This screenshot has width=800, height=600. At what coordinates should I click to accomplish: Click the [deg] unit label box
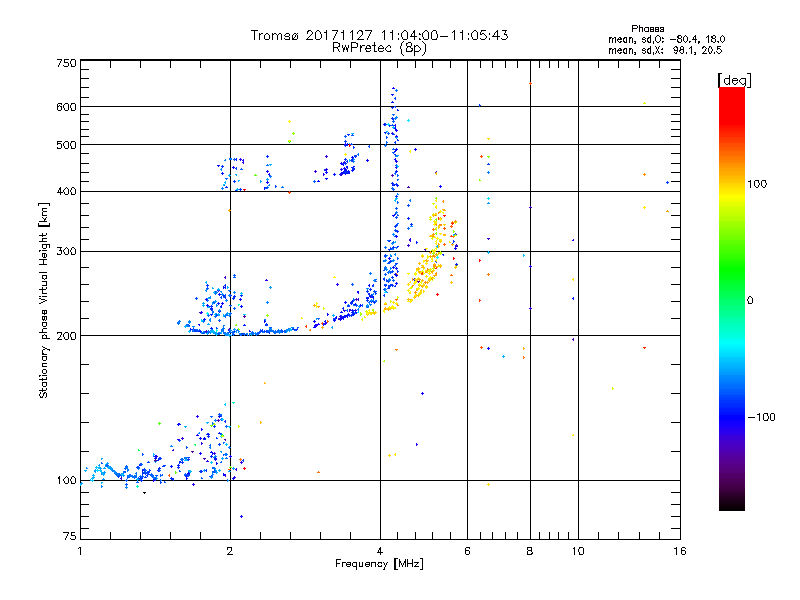(735, 79)
